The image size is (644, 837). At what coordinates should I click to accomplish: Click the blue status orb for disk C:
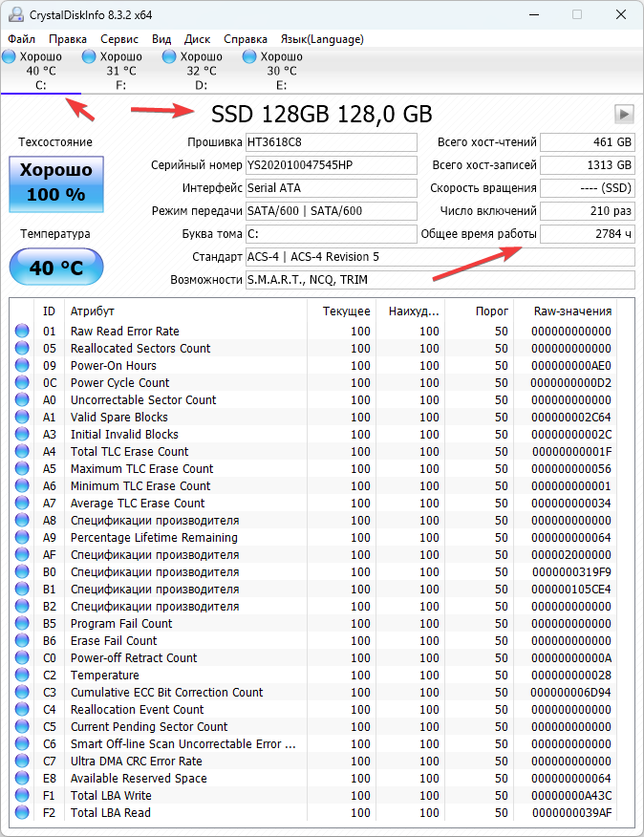pos(10,56)
